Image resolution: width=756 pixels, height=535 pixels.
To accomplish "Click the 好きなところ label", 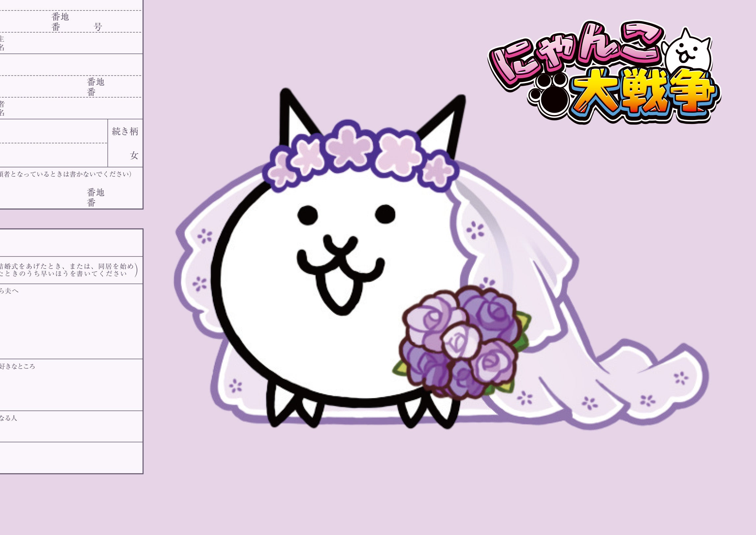I will pyautogui.click(x=17, y=366).
